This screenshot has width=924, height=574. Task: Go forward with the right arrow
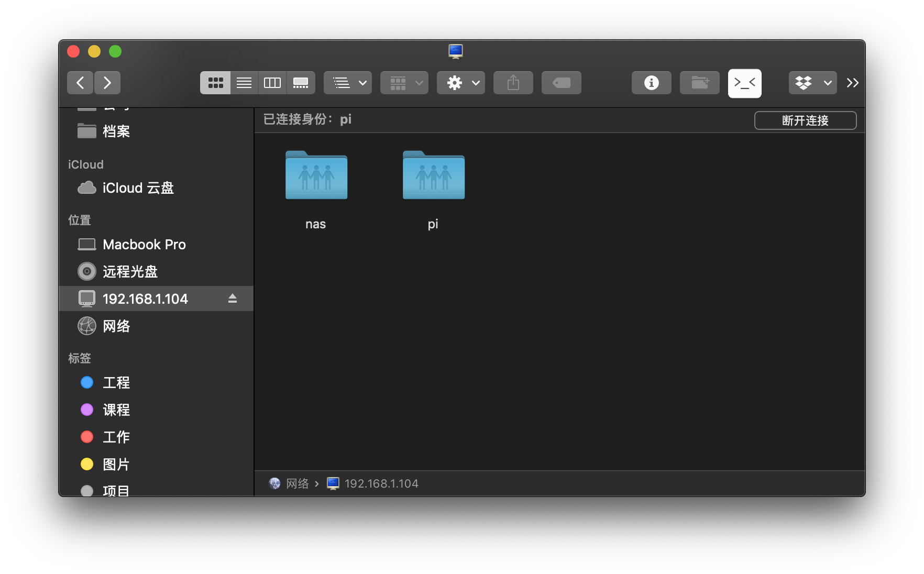[107, 83]
